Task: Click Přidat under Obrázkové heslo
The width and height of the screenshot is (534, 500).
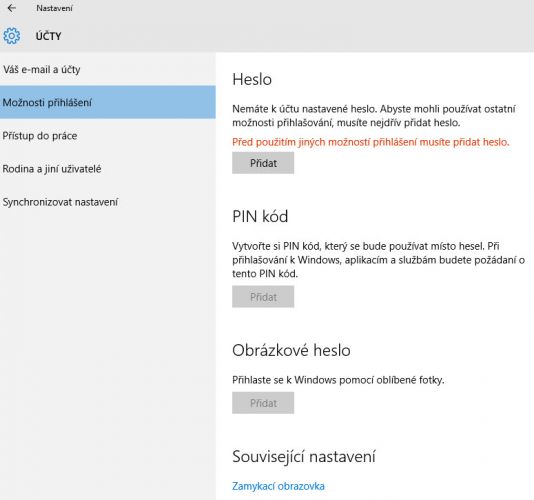Action: 263,403
